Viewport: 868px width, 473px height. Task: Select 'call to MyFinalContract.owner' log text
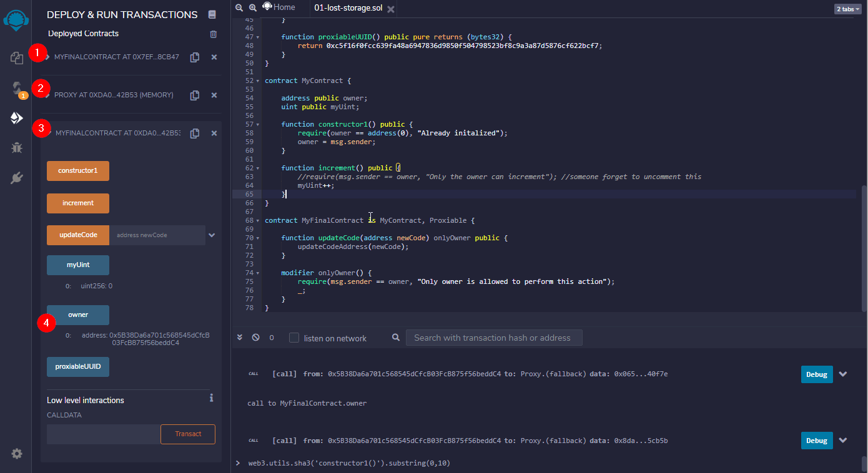[307, 403]
